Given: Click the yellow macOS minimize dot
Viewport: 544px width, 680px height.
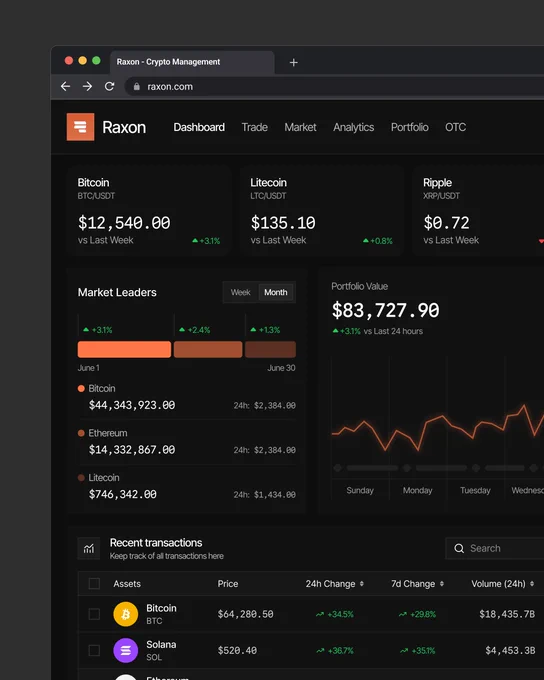Looking at the screenshot, I should [x=82, y=60].
